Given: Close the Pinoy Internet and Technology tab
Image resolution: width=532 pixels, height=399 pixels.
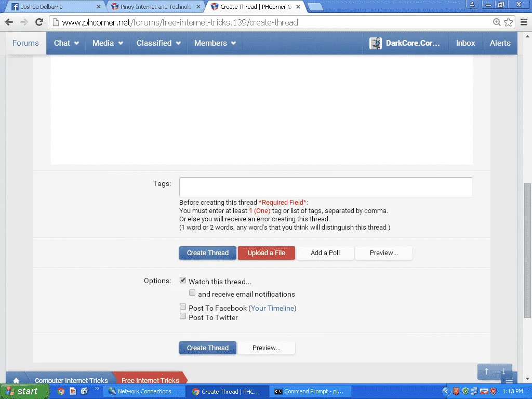Looking at the screenshot, I should (198, 6).
